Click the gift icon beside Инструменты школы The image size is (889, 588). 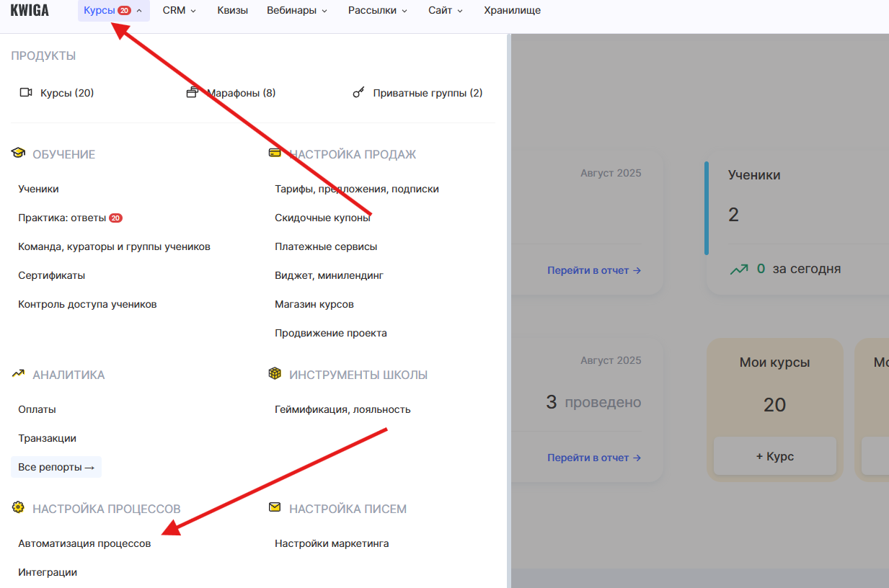pos(275,373)
